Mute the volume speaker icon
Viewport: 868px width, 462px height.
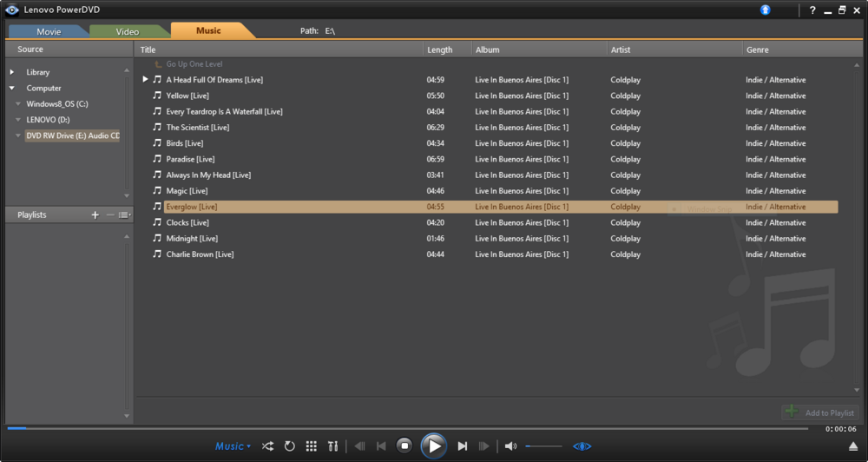[510, 446]
